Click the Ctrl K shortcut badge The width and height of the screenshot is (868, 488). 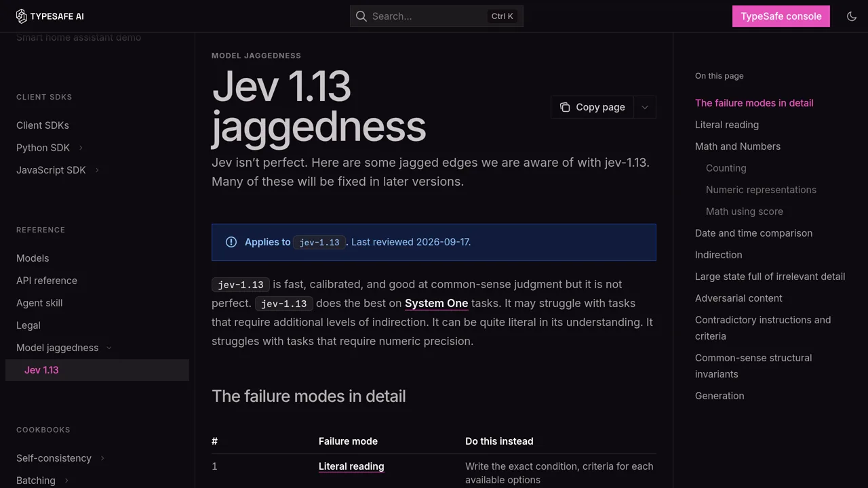(502, 16)
